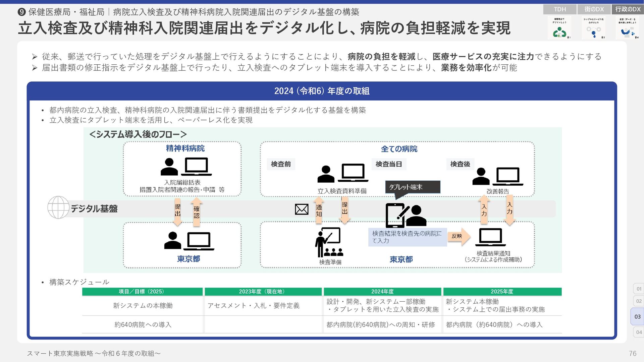Go to section 01 side tab
Viewport: 644px width, 362px height.
639,289
